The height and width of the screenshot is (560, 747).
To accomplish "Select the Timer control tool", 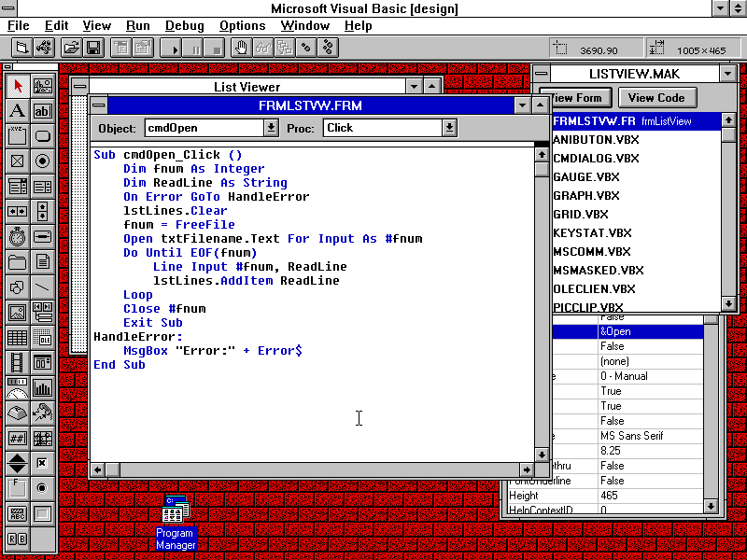I will coord(18,237).
